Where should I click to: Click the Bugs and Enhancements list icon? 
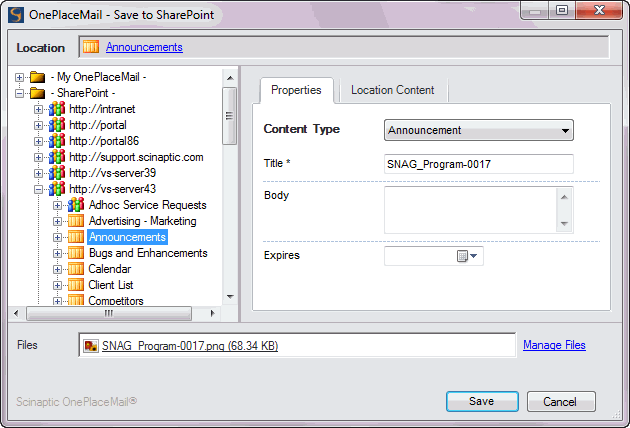pos(76,253)
